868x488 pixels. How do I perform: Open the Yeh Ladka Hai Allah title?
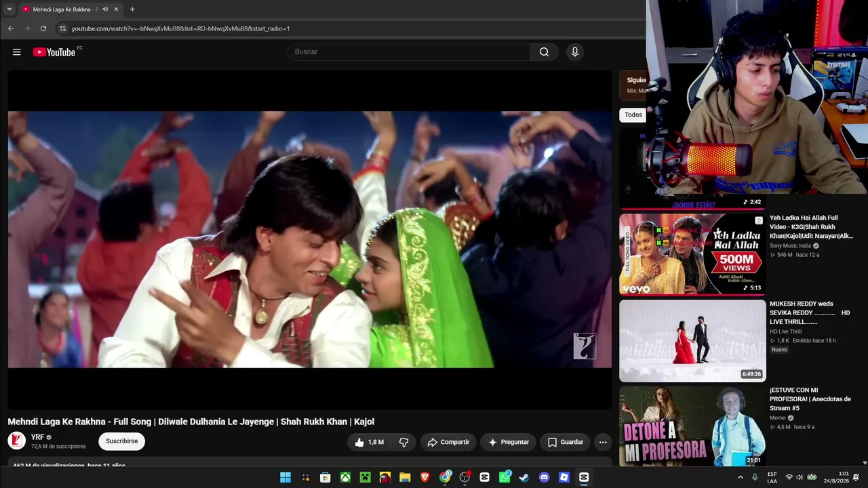pos(811,227)
